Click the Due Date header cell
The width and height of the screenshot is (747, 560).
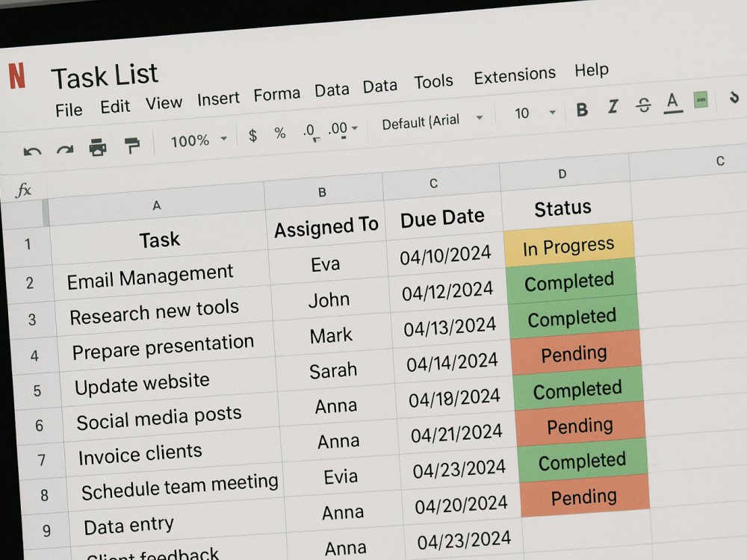point(442,218)
